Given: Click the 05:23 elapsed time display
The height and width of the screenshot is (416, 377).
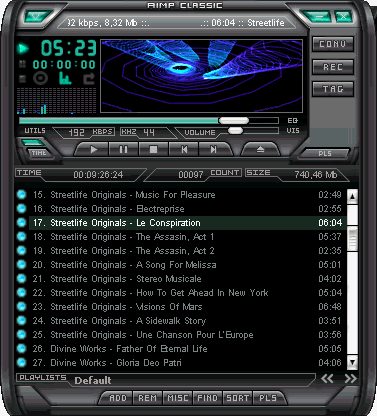Looking at the screenshot, I should (x=69, y=48).
